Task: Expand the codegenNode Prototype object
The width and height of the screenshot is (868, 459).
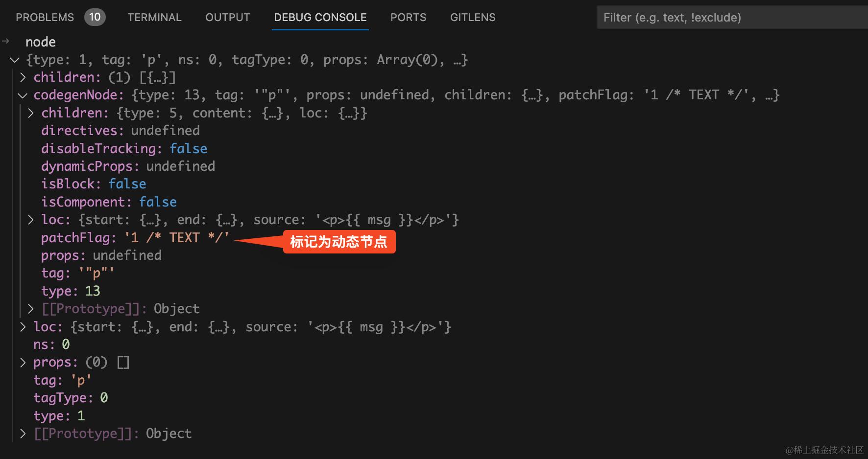Action: point(30,308)
